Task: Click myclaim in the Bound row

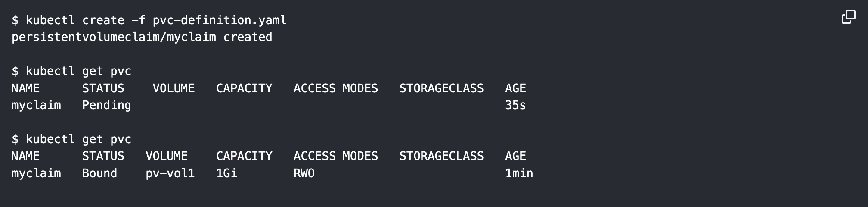Action: point(36,173)
